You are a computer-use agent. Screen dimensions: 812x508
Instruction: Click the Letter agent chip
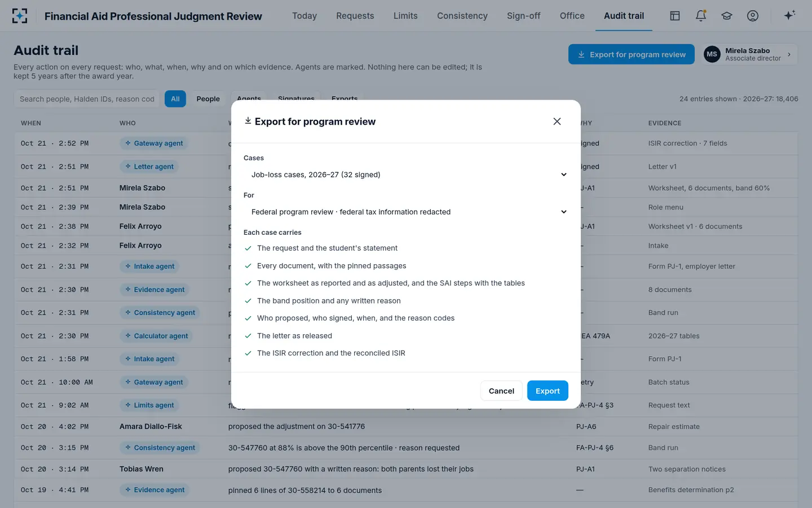pyautogui.click(x=149, y=167)
